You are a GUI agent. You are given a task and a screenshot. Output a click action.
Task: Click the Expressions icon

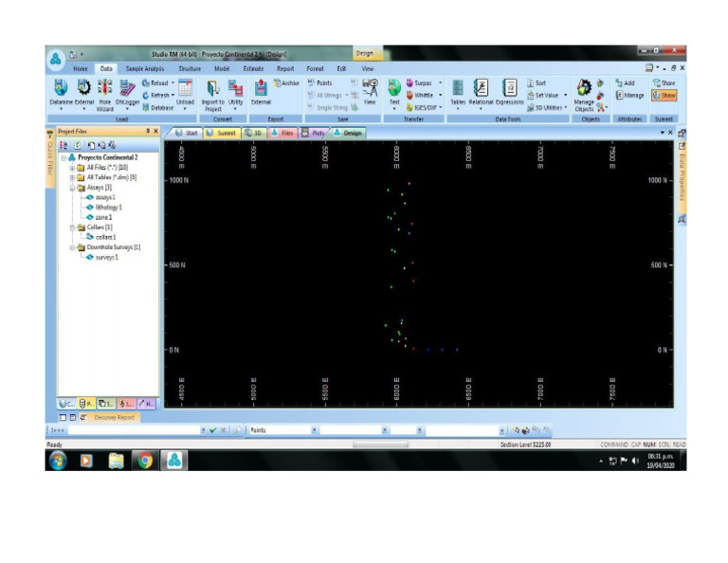[x=509, y=92]
